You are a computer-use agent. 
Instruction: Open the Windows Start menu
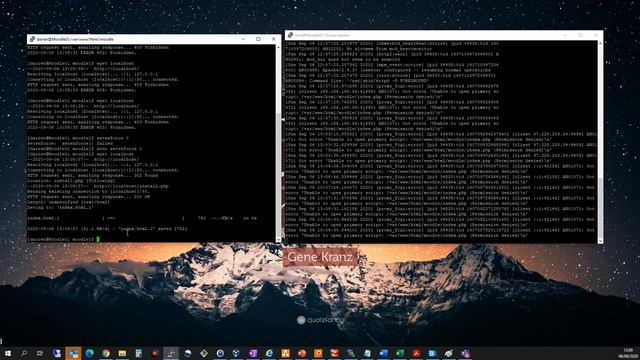tap(8, 353)
